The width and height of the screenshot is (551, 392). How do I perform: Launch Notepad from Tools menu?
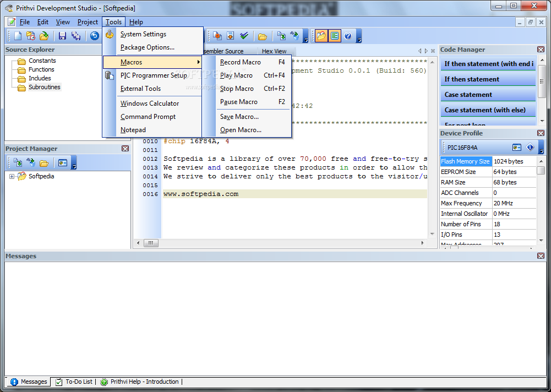tap(152, 130)
